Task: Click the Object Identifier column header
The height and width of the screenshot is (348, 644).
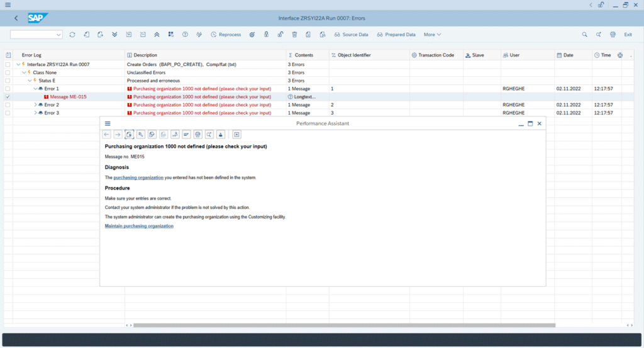Action: pos(369,55)
